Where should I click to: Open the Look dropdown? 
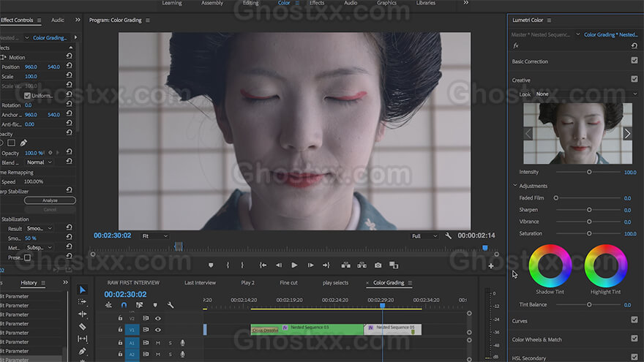click(586, 94)
